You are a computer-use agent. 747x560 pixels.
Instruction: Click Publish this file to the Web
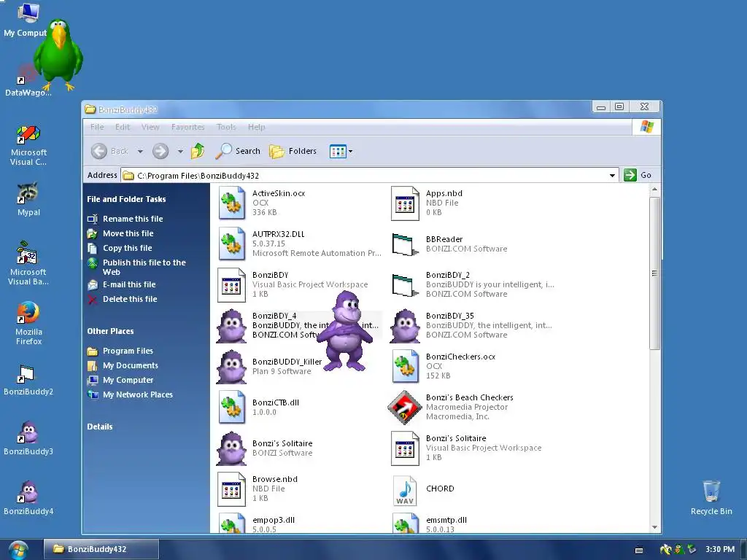[144, 267]
